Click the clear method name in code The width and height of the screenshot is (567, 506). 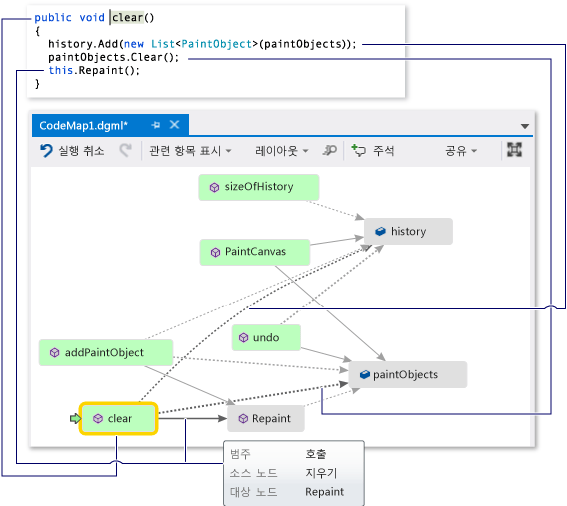tap(128, 17)
